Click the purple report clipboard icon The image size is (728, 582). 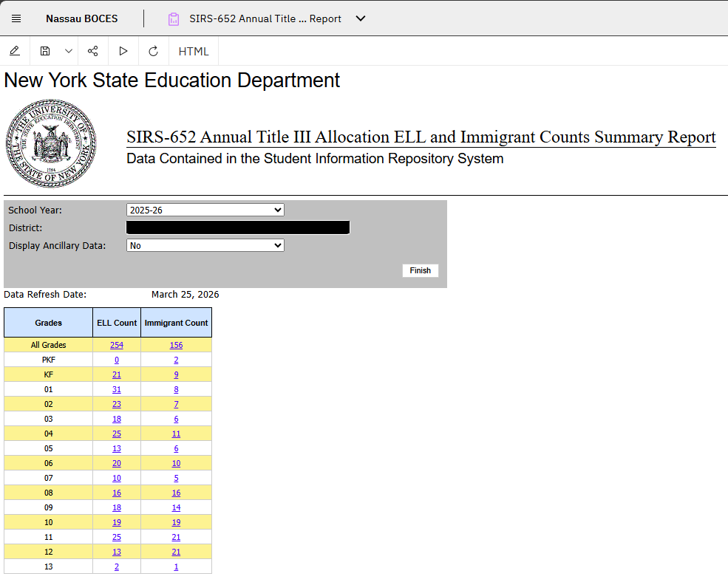(x=174, y=19)
